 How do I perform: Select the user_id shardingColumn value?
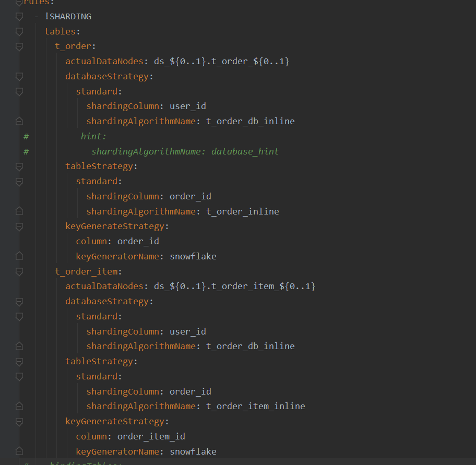coord(187,106)
